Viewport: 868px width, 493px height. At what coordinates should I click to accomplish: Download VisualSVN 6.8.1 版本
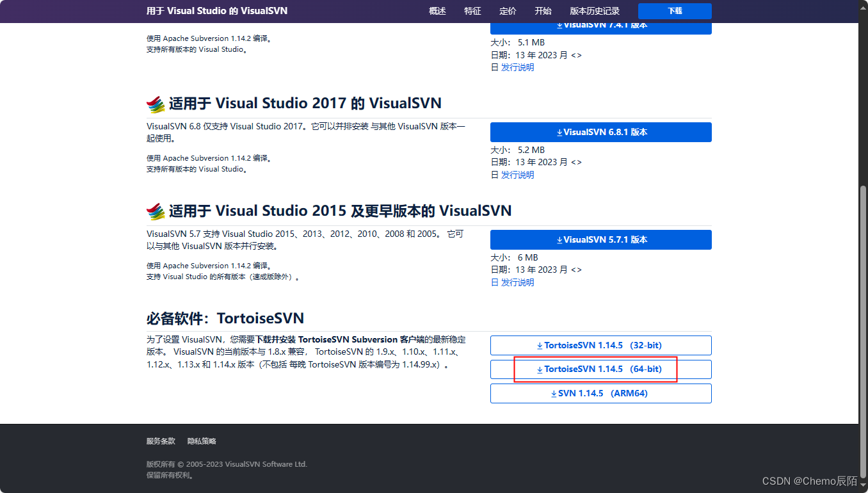tap(600, 132)
